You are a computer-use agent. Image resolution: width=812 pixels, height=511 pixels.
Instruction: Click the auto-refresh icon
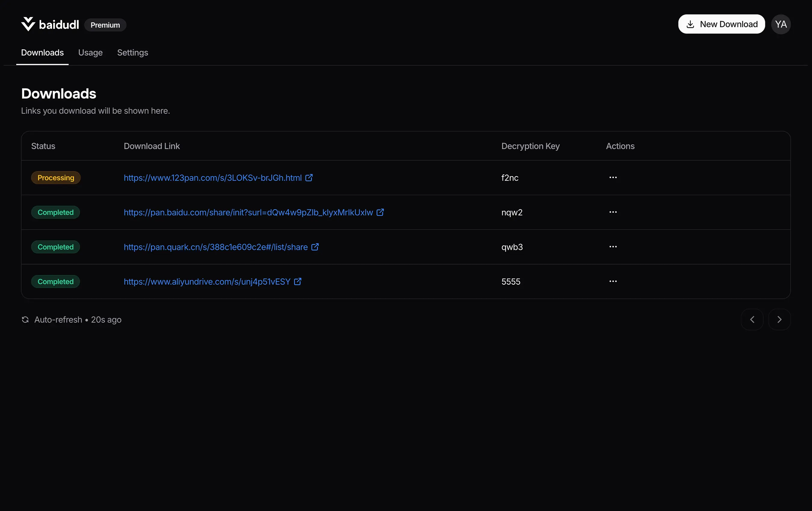pyautogui.click(x=25, y=320)
